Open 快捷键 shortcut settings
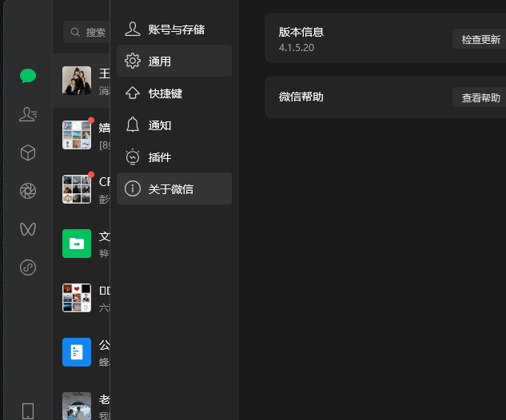This screenshot has width=506, height=420. click(174, 93)
